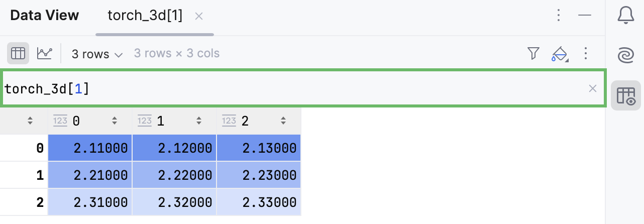Open toolbar more options menu
The height and width of the screenshot is (224, 644).
pyautogui.click(x=585, y=53)
